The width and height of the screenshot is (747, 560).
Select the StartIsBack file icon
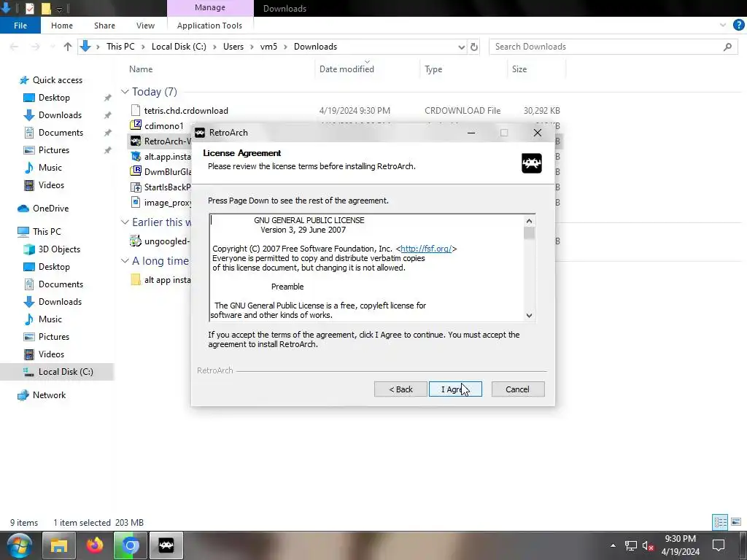click(136, 187)
